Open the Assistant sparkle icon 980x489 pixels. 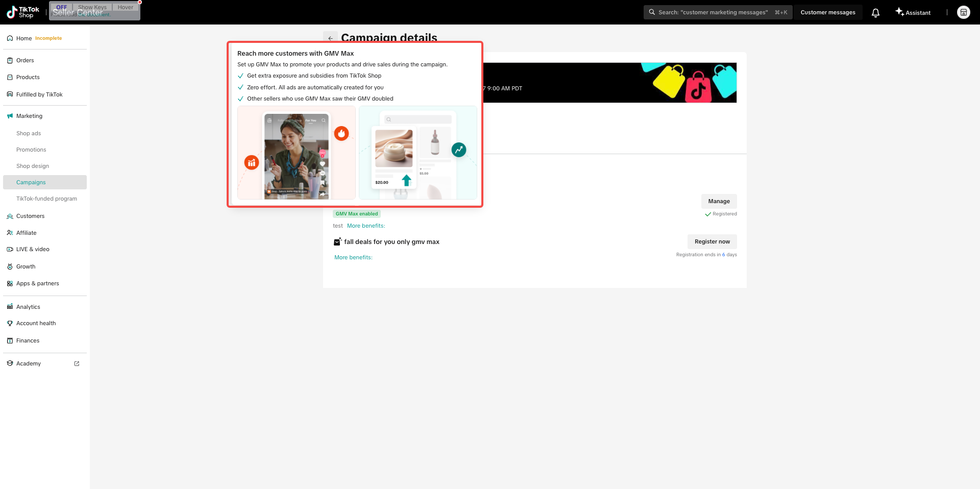pyautogui.click(x=899, y=12)
